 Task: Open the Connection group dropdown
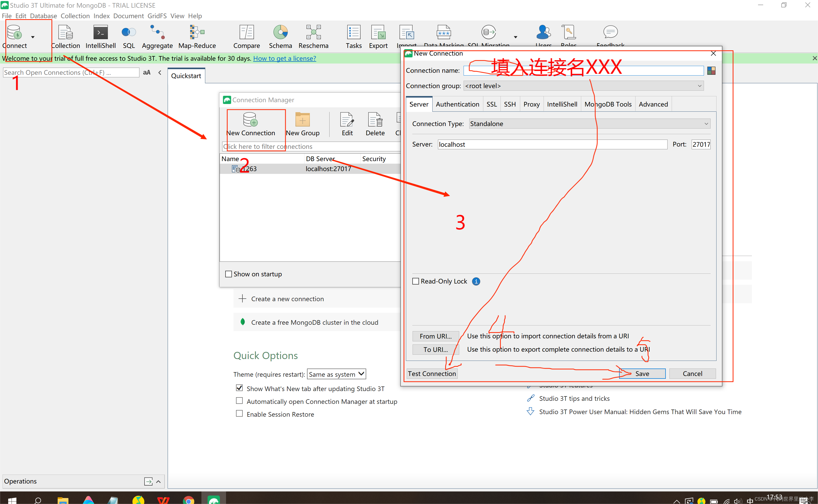(583, 86)
